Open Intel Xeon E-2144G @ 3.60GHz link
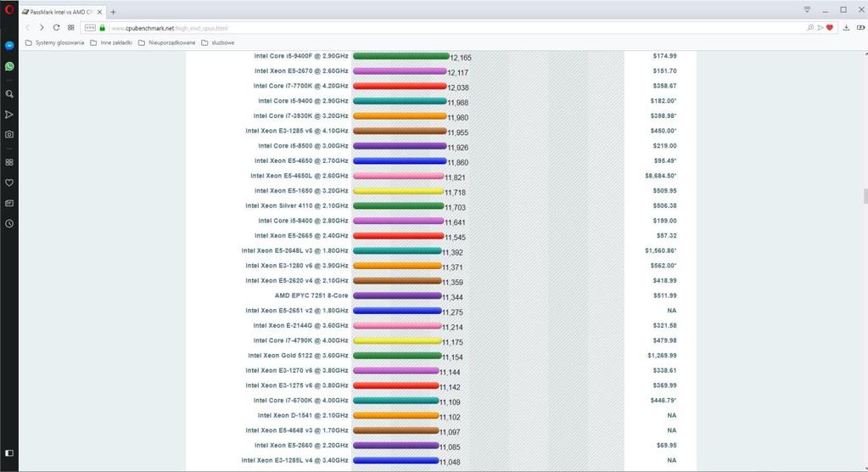This screenshot has width=868, height=472. [300, 325]
